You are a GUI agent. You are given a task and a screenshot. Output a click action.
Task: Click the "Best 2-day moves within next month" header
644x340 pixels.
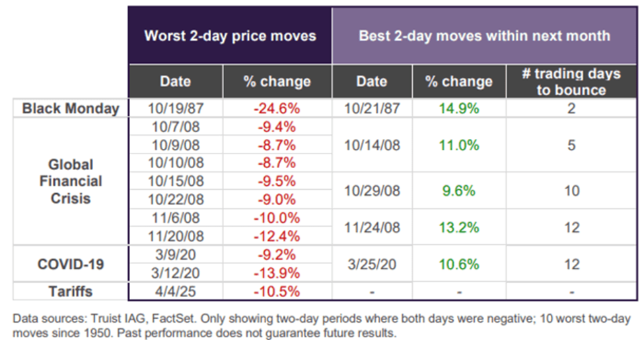click(x=484, y=35)
